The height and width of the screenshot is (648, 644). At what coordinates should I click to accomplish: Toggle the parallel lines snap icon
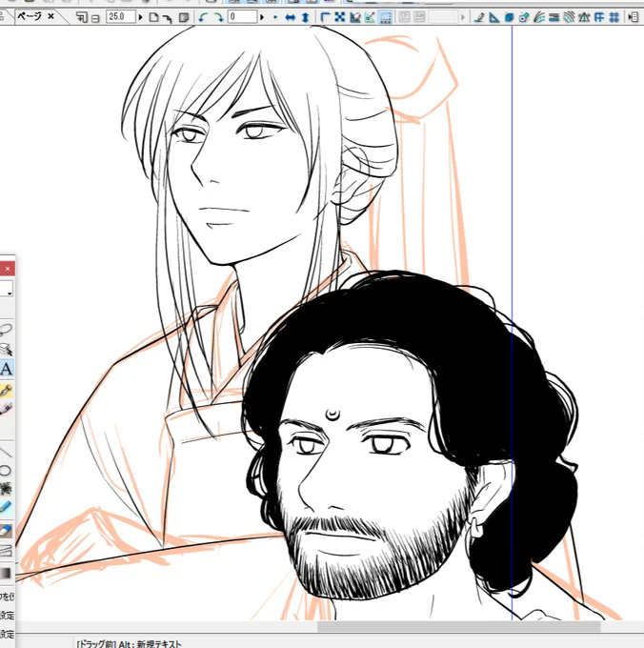(x=553, y=17)
